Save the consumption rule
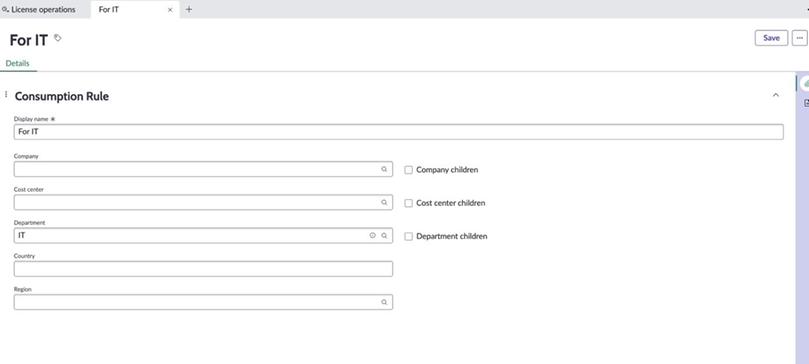This screenshot has width=809, height=364. [771, 38]
